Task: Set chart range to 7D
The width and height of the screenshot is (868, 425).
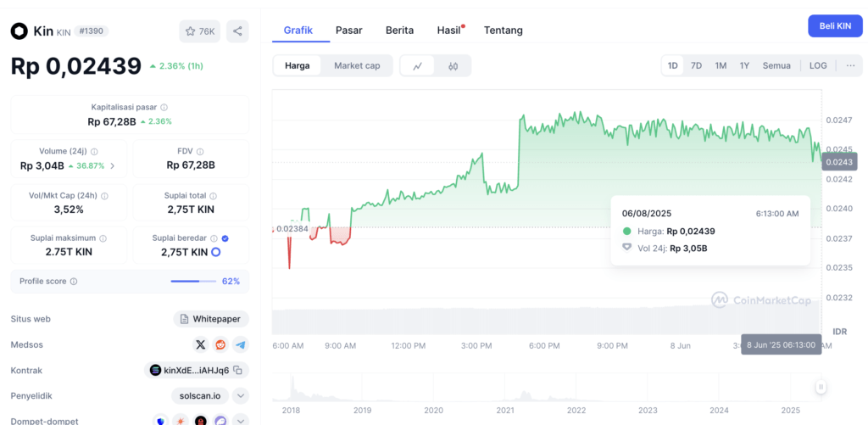Action: click(697, 65)
